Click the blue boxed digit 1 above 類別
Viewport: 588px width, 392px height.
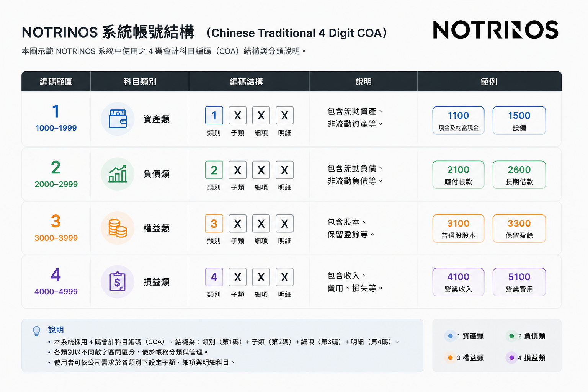point(214,115)
